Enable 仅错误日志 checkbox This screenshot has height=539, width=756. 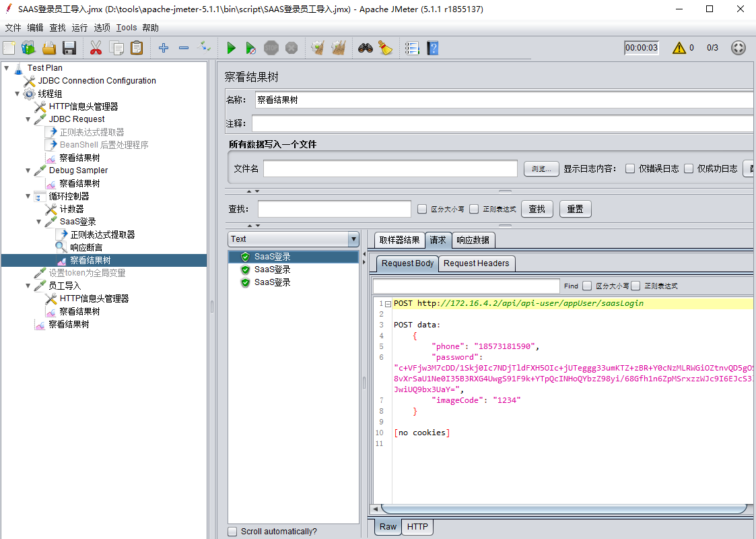click(x=629, y=168)
